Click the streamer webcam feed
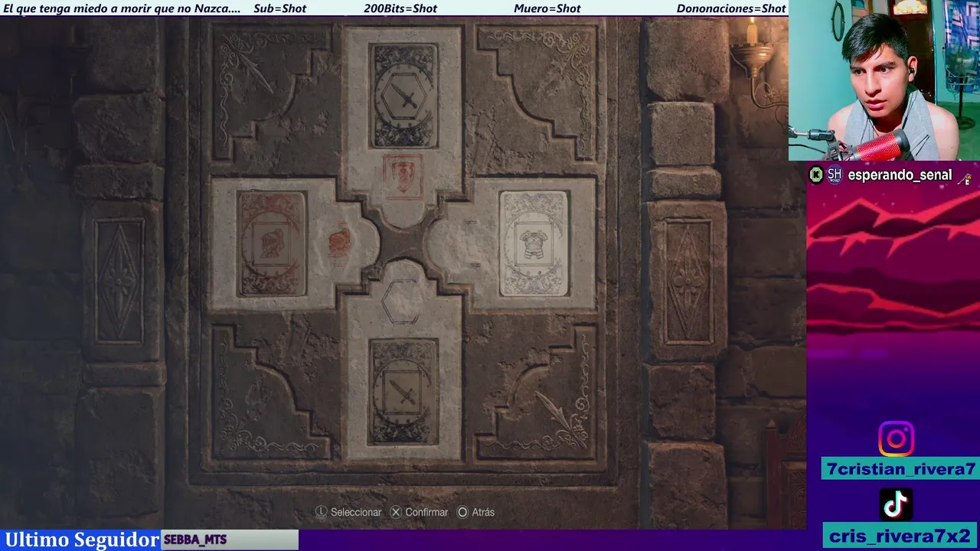 pyautogui.click(x=884, y=80)
